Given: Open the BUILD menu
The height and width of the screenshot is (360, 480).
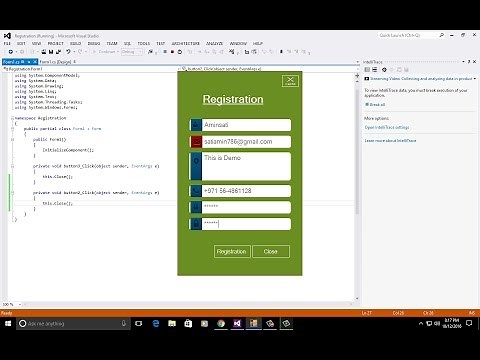Looking at the screenshot, I should click(75, 44).
